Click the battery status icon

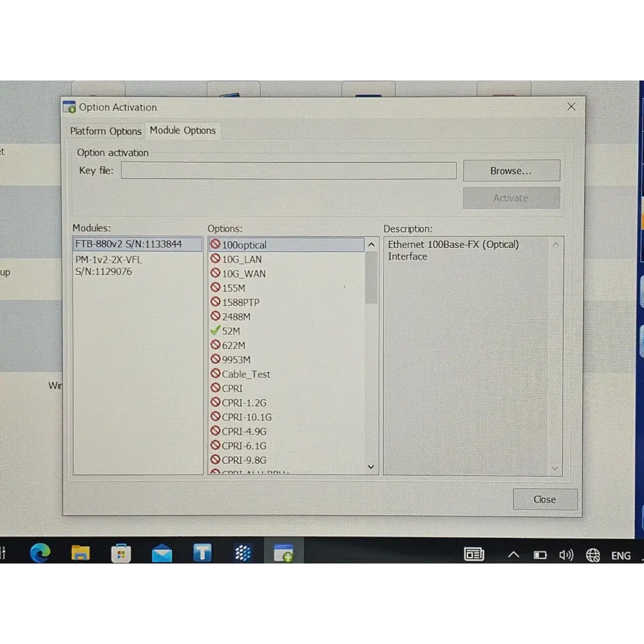coord(540,555)
